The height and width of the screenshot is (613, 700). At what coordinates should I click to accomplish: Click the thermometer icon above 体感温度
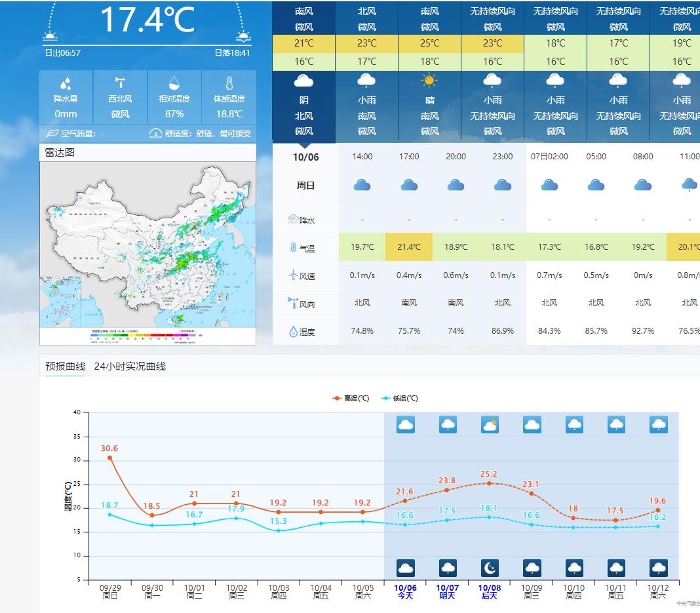pos(229,83)
